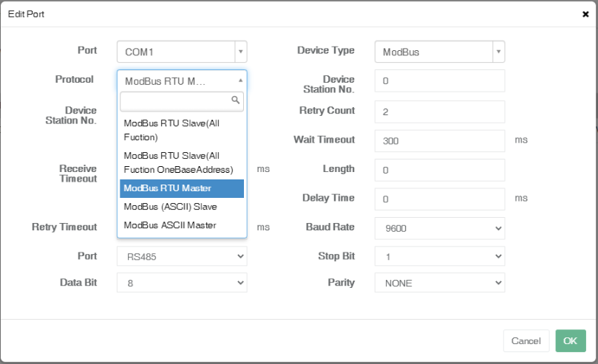The height and width of the screenshot is (364, 598).
Task: Close the Edit Port dialog
Action: 585,14
